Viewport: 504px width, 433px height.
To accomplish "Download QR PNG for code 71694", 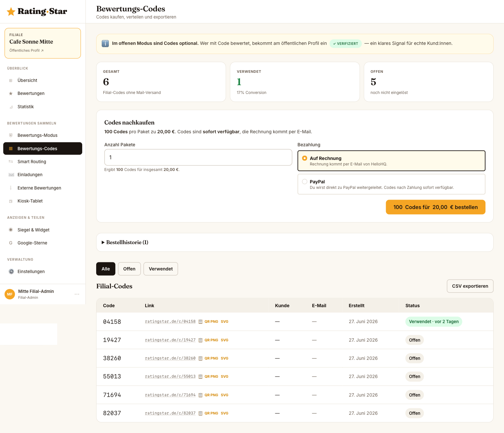I will pos(211,395).
